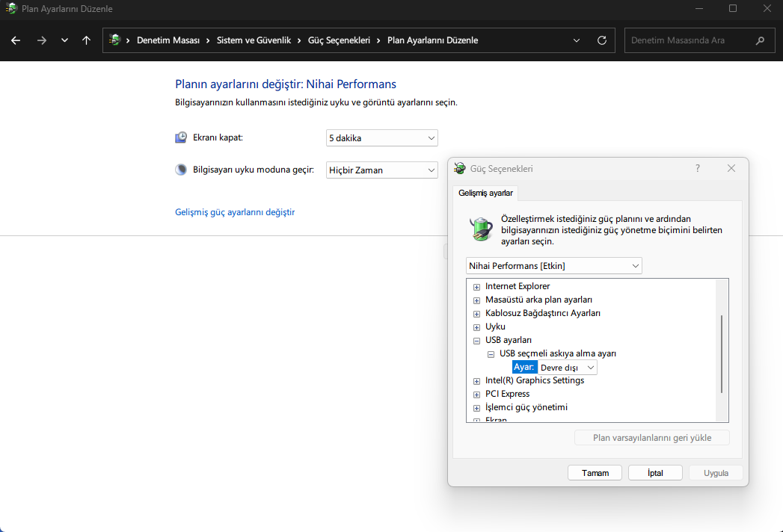Viewport: 783px width, 532px height.
Task: Go back with the back arrow
Action: [x=16, y=40]
